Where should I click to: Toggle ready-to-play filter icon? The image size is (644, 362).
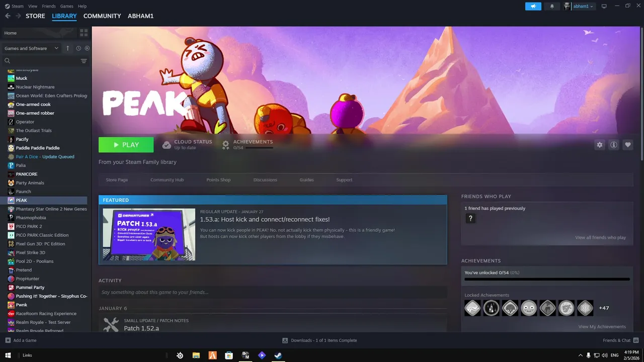coord(87,48)
